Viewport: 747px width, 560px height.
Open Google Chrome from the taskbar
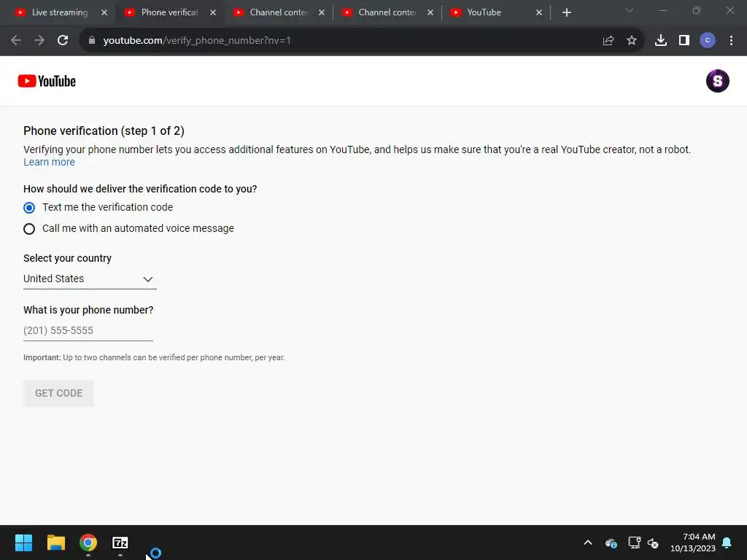[88, 542]
